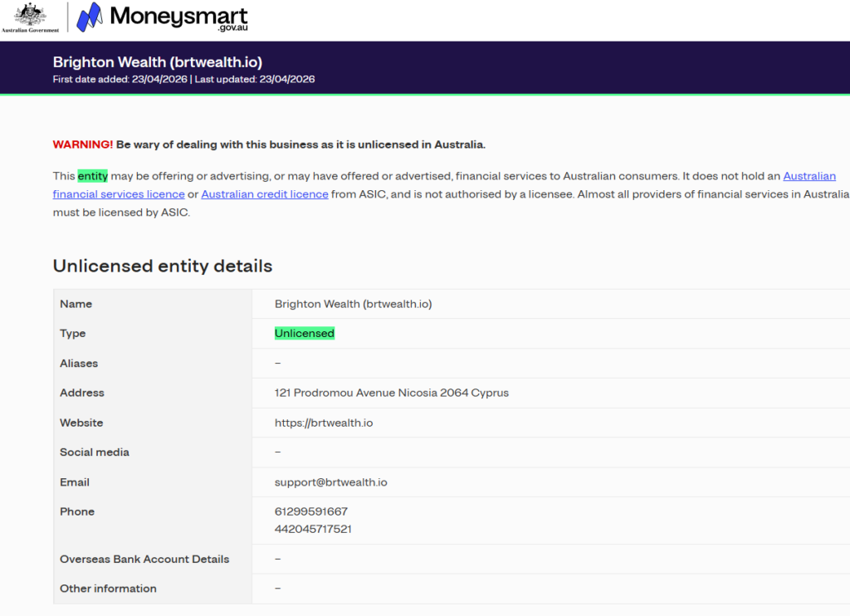The image size is (850, 616).
Task: Click the highlighted word entity
Action: [x=93, y=176]
